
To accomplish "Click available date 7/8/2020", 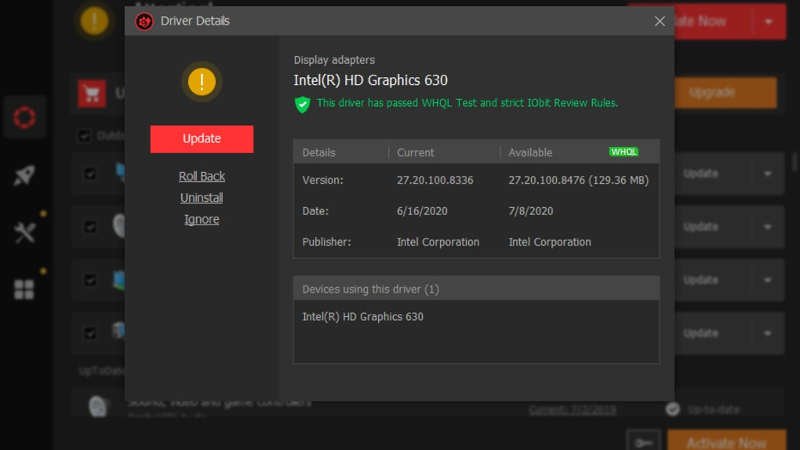I will pyautogui.click(x=531, y=211).
